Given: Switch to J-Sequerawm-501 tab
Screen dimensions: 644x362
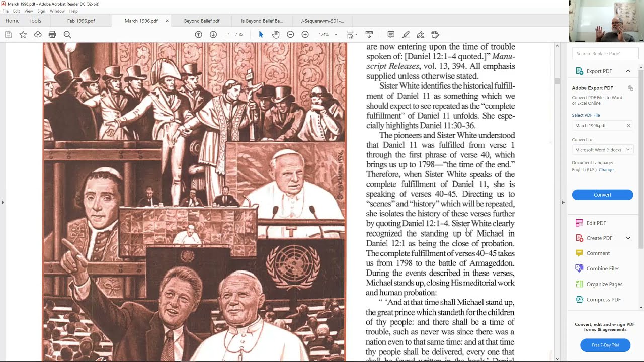Looking at the screenshot, I should coord(322,21).
